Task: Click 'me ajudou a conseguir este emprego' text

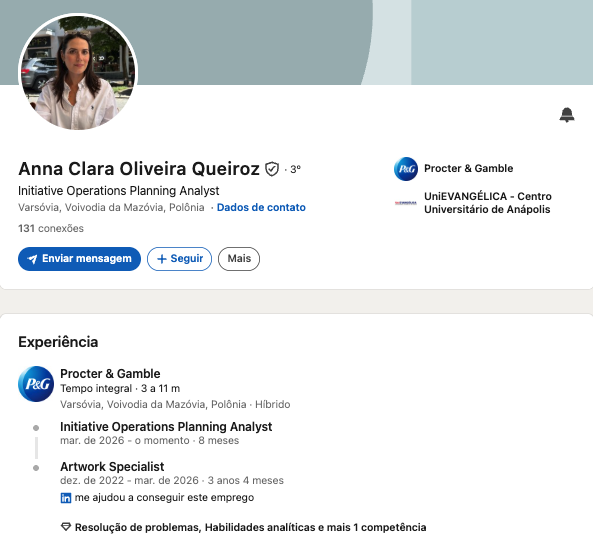Action: (x=164, y=498)
